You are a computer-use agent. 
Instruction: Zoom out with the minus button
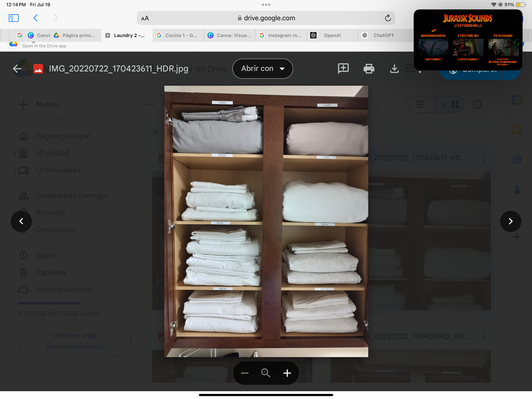tap(245, 373)
